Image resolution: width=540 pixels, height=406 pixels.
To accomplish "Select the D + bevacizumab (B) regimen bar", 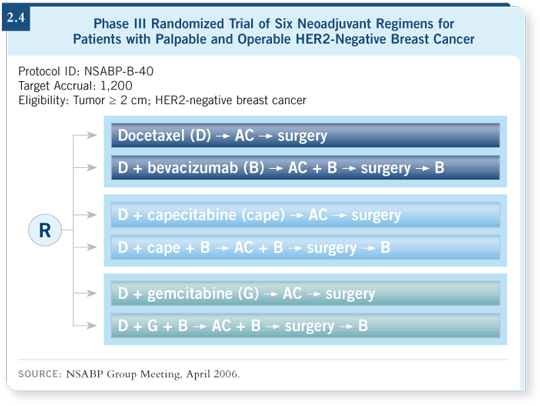I will click(x=305, y=168).
